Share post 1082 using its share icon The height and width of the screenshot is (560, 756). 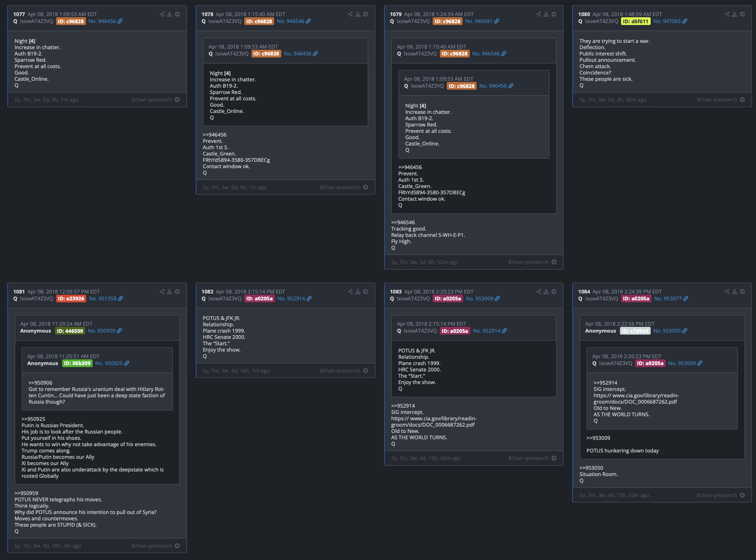coord(350,291)
